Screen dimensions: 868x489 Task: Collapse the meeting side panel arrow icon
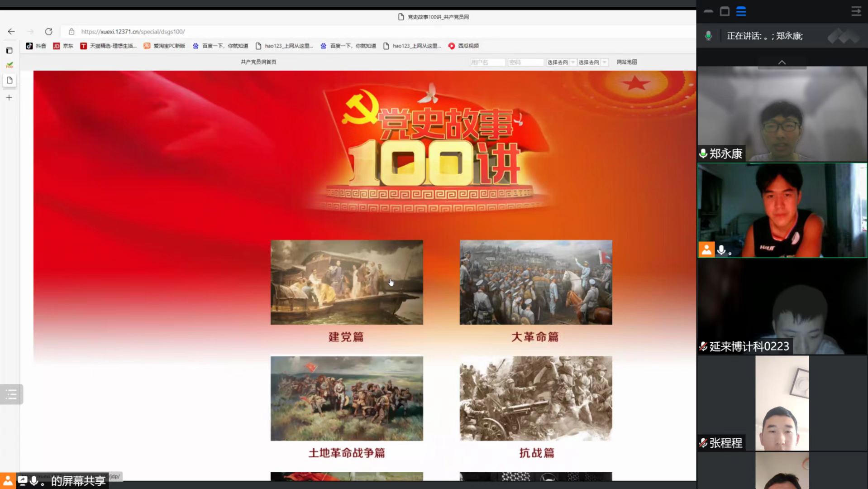856,11
